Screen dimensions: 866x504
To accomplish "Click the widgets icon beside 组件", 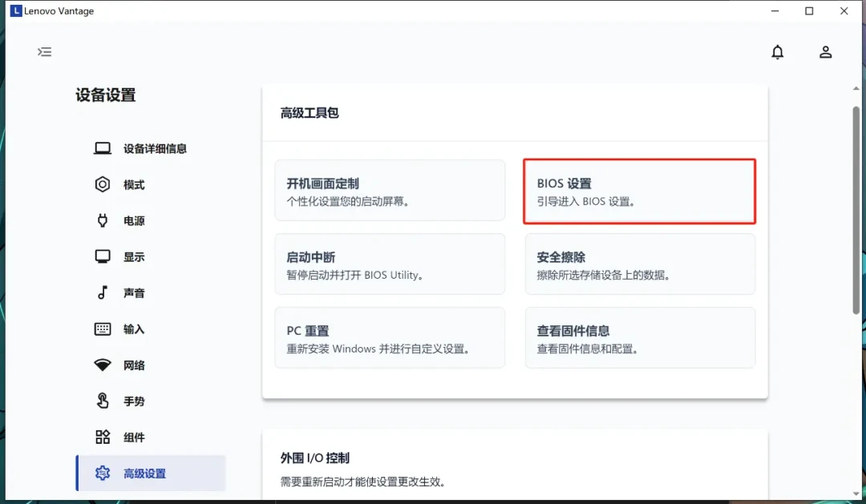I will 102,437.
